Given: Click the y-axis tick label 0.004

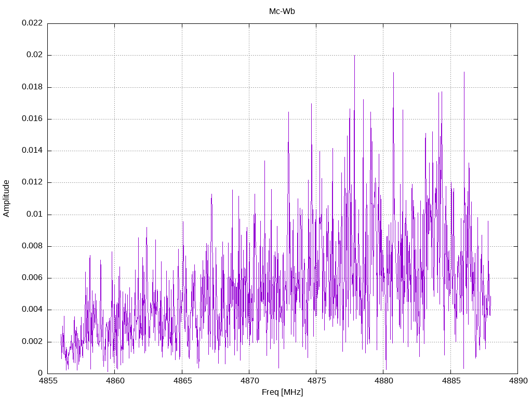Looking at the screenshot, I should click(32, 310).
